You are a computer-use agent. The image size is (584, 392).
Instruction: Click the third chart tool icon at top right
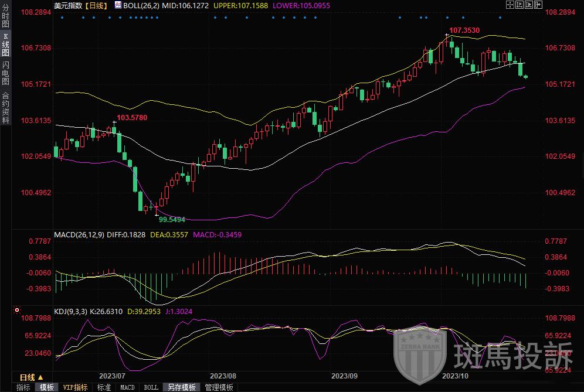click(529, 5)
